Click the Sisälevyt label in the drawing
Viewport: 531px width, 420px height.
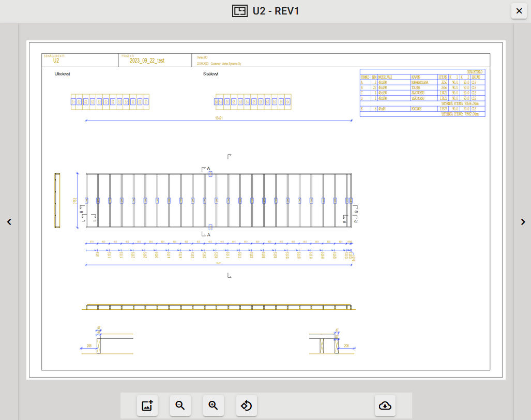pos(211,74)
